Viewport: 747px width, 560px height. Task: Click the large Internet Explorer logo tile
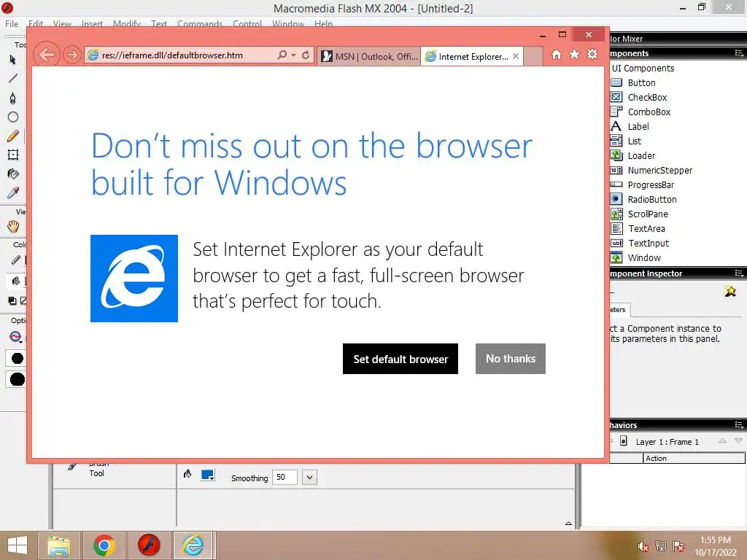tap(134, 279)
